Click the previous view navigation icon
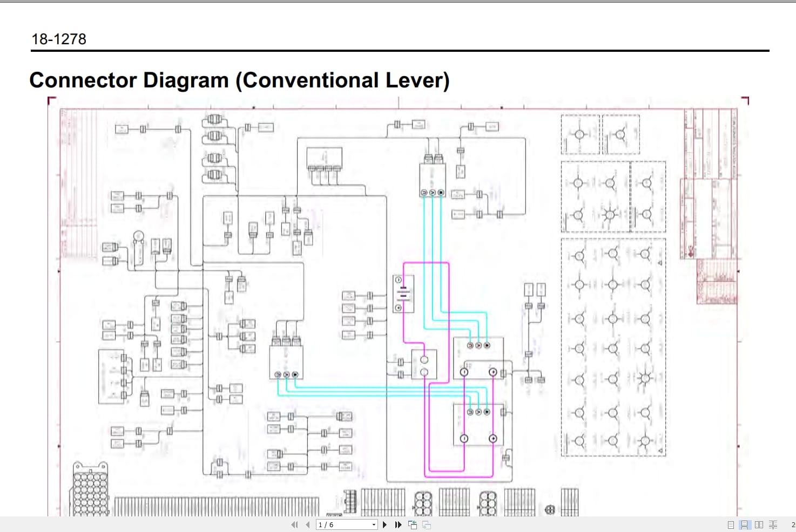This screenshot has width=796, height=532. (x=413, y=524)
